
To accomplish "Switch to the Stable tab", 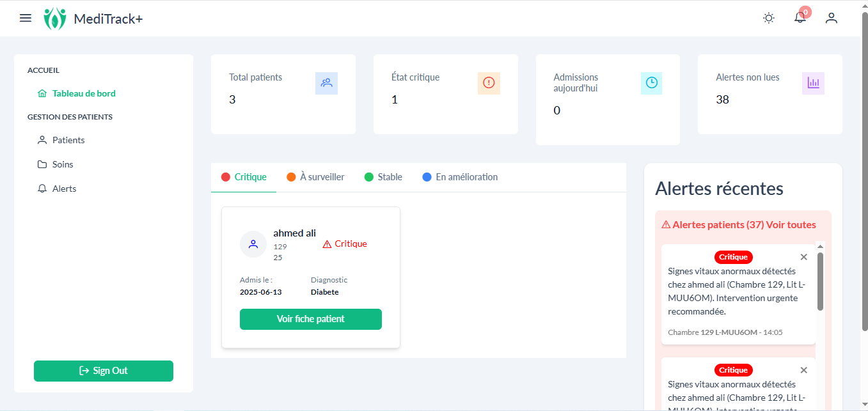I will 383,177.
